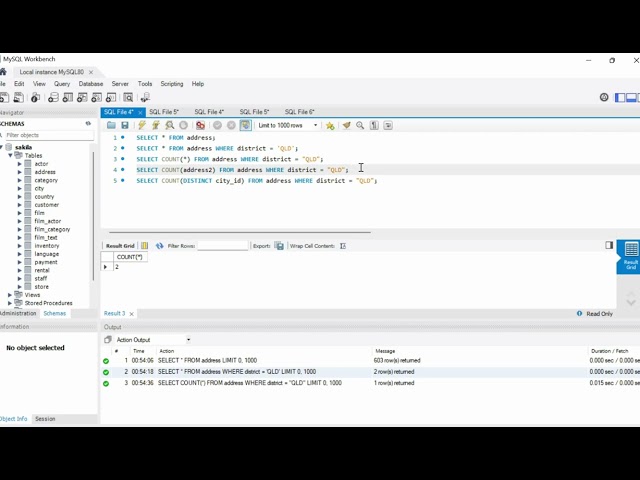640x480 pixels.
Task: Execute the whole script with the lightning bolt
Action: pyautogui.click(x=142, y=125)
